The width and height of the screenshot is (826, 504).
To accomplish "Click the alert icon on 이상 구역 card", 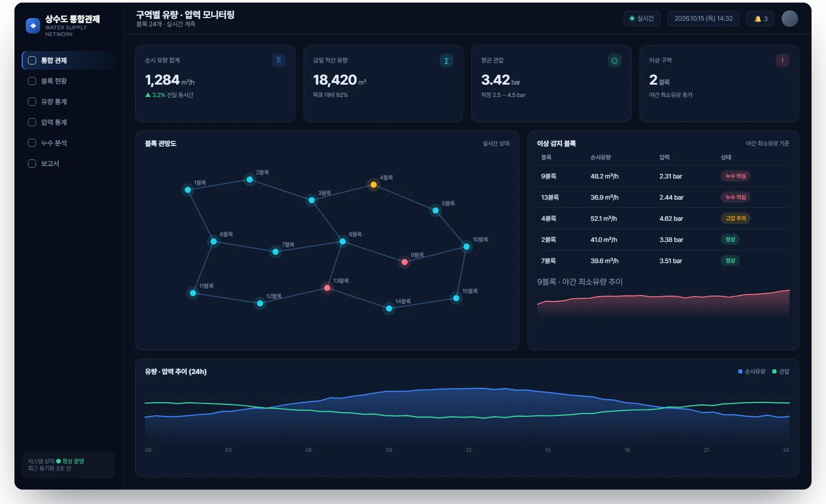I will [783, 61].
